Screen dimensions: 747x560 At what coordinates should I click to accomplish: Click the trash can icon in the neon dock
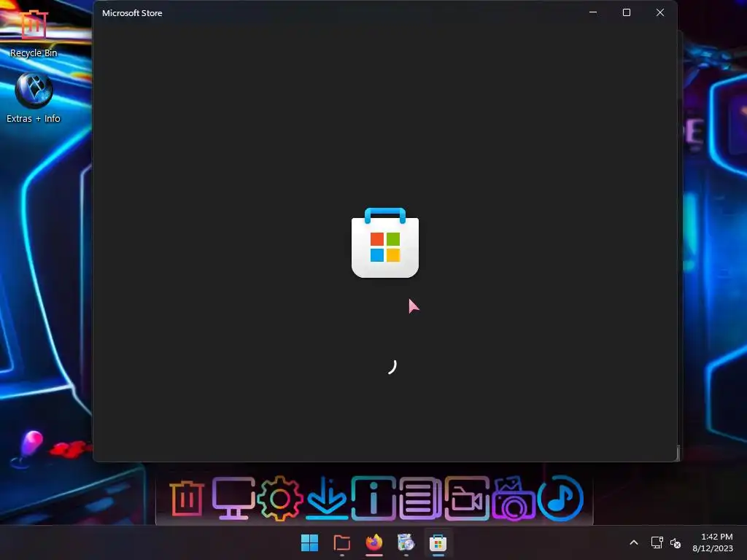(187, 499)
